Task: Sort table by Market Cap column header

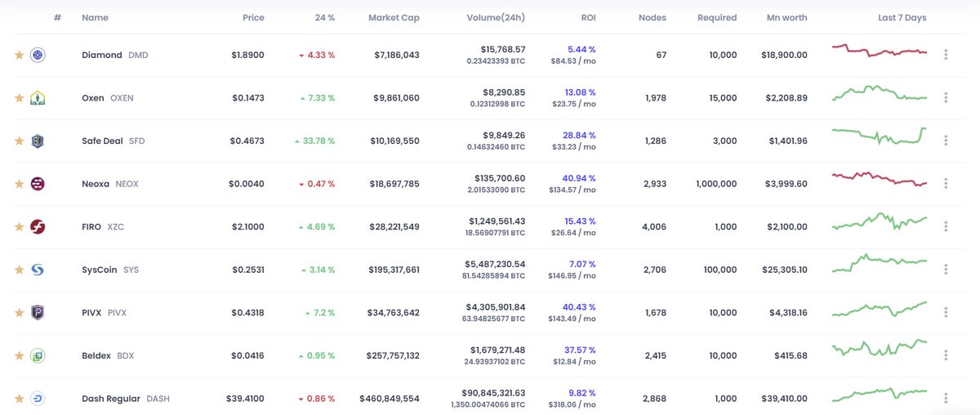Action: tap(394, 17)
